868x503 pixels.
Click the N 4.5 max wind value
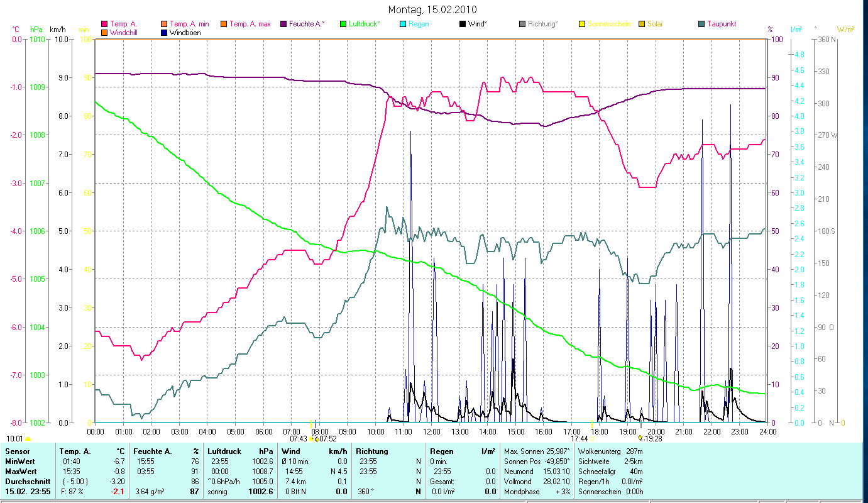tap(339, 471)
